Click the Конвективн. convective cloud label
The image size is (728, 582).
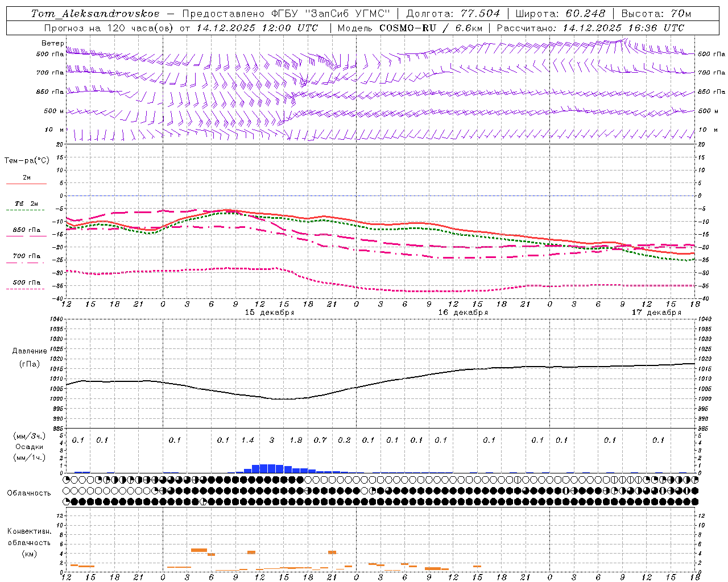click(x=29, y=531)
